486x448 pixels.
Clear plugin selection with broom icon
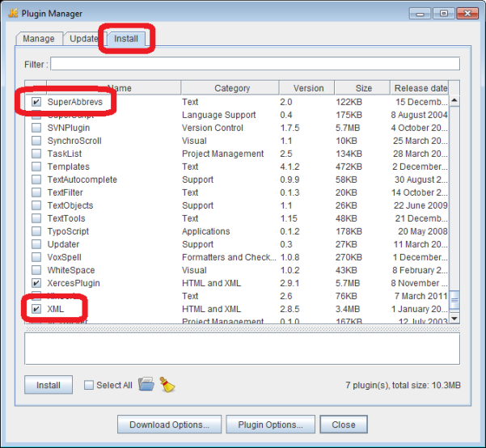(167, 384)
